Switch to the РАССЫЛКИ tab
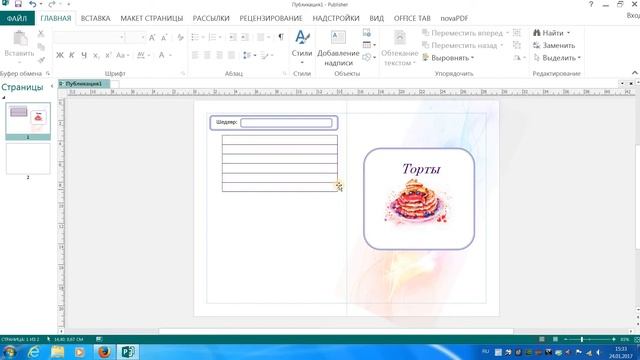 pyautogui.click(x=211, y=18)
